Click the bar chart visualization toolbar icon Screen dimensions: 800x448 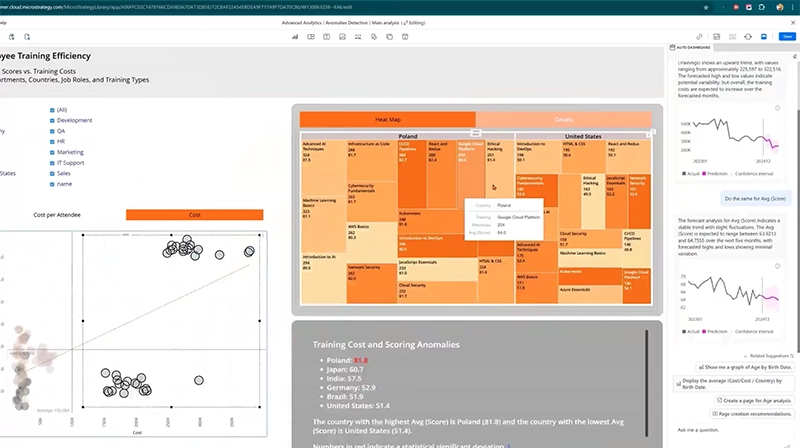pyautogui.click(x=295, y=37)
